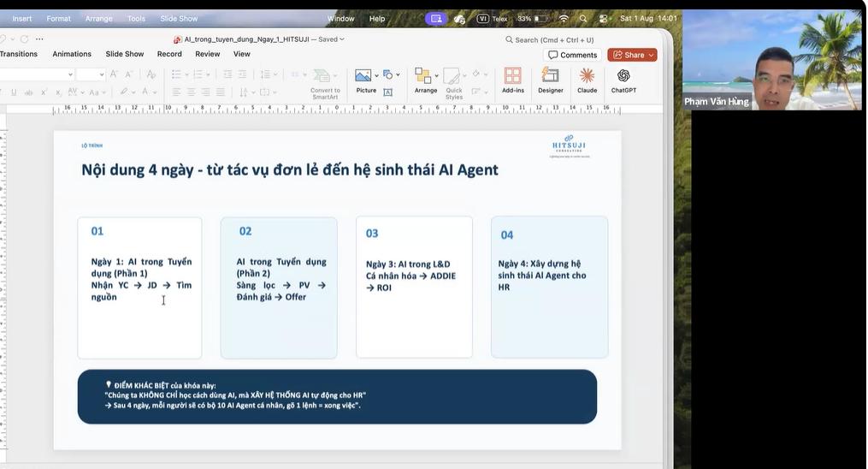Switch to the Slide Show ribbon tab

click(x=125, y=54)
